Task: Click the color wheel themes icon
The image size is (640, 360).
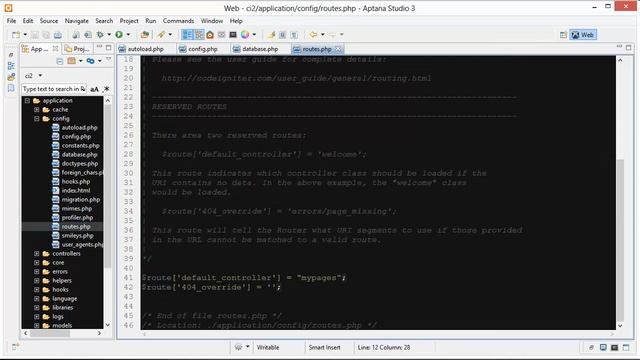Action: tap(244, 35)
